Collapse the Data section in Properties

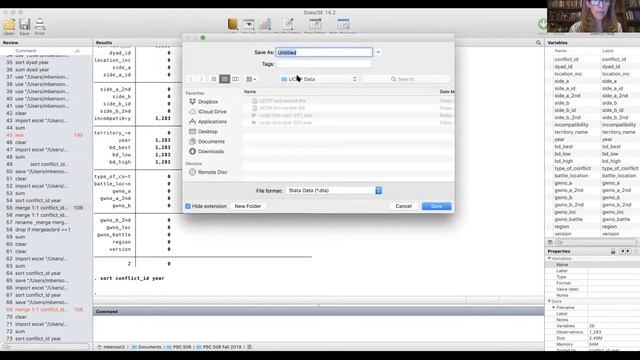click(549, 301)
